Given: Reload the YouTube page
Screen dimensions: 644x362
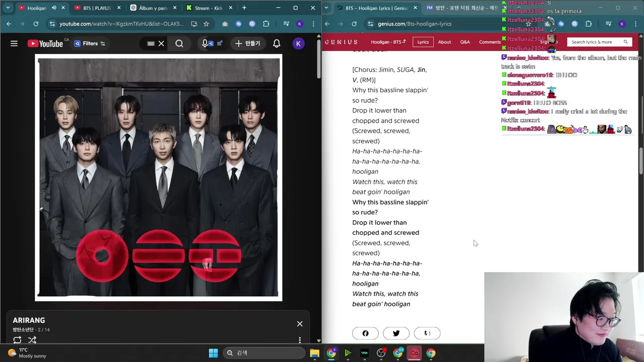Looking at the screenshot, I should 36,24.
